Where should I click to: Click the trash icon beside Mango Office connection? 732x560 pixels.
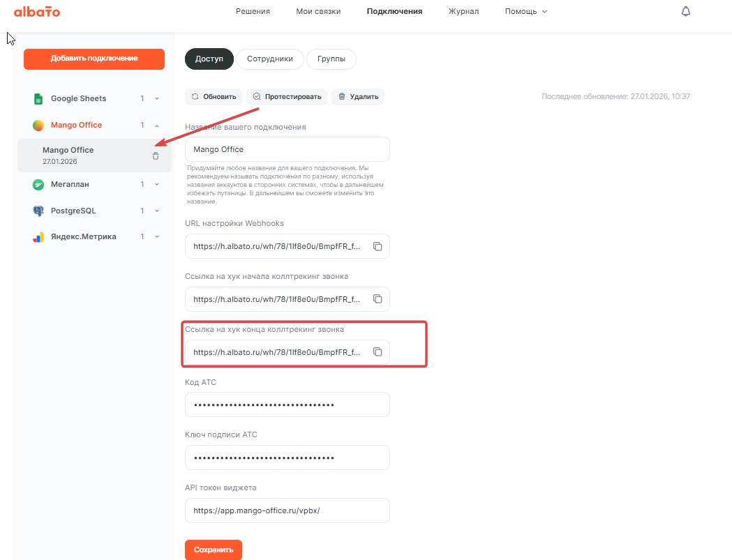[x=156, y=156]
